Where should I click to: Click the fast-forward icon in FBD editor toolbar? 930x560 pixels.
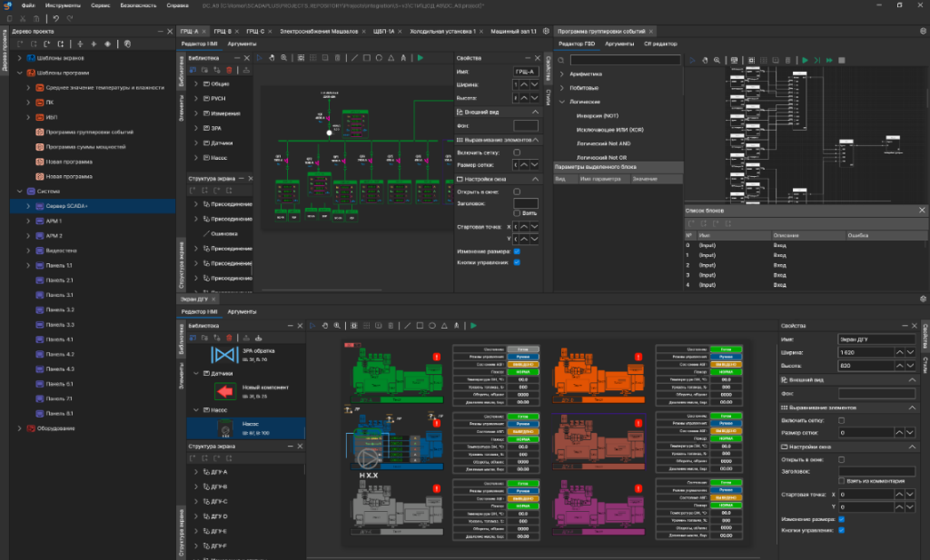click(828, 59)
